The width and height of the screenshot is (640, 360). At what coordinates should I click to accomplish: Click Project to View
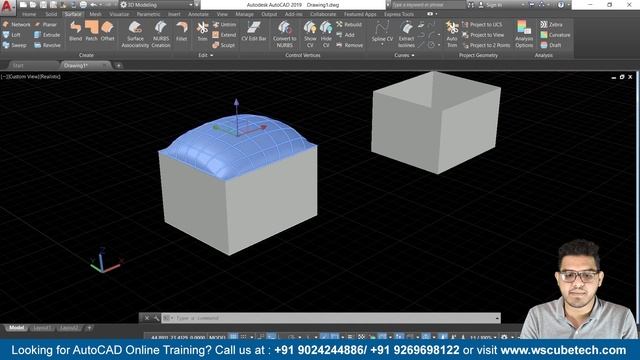483,35
